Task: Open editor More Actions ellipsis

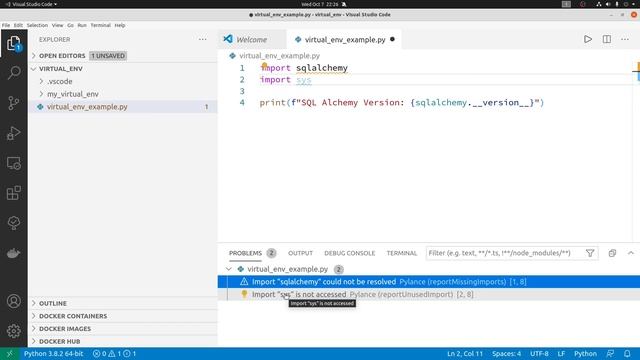Action: coord(625,39)
